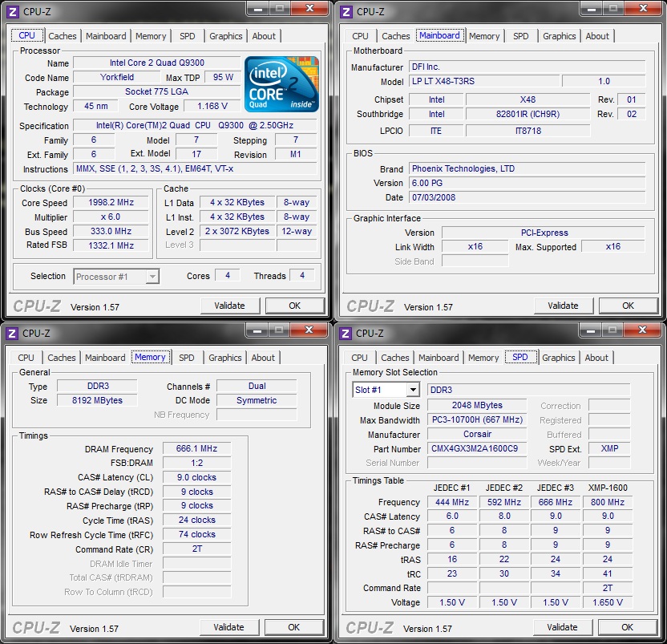Click OK in the Mainboard window
This screenshot has height=644, width=667.
coord(629,306)
